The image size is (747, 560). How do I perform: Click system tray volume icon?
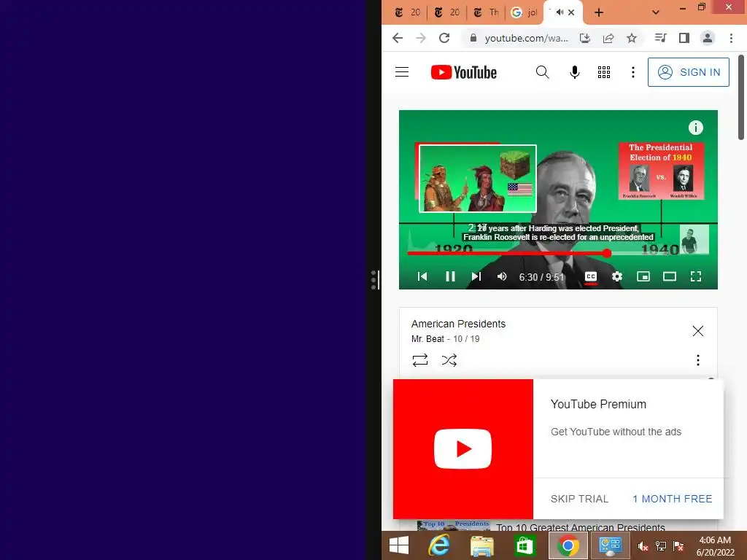click(643, 547)
